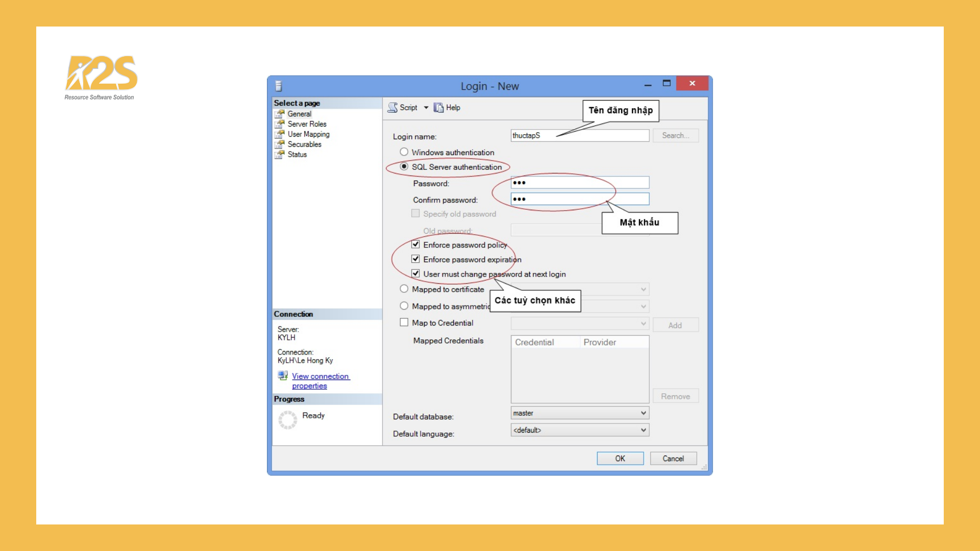This screenshot has width=980, height=551.
Task: Select the User Mapping page icon
Action: tap(280, 134)
